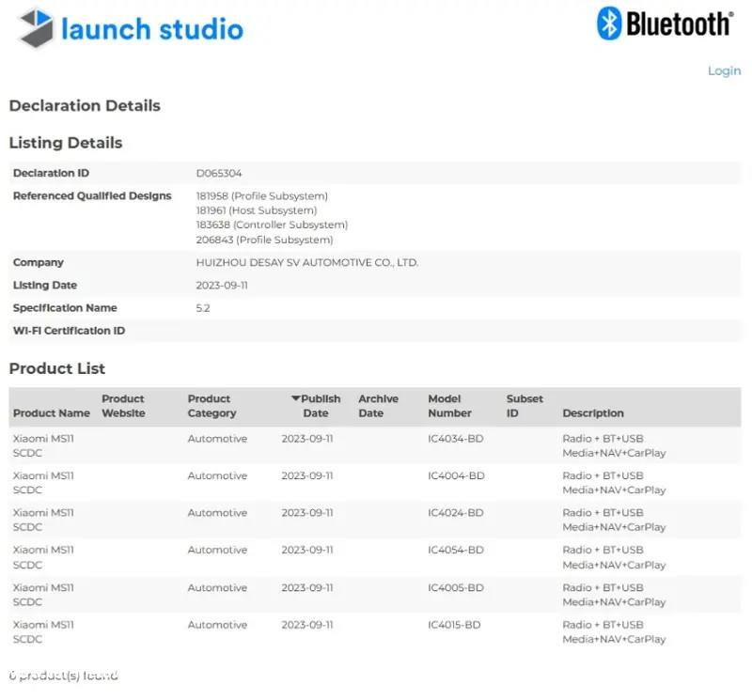Click the description in the IC4005-BD row
Viewport: 752px width, 700px height.
614,595
